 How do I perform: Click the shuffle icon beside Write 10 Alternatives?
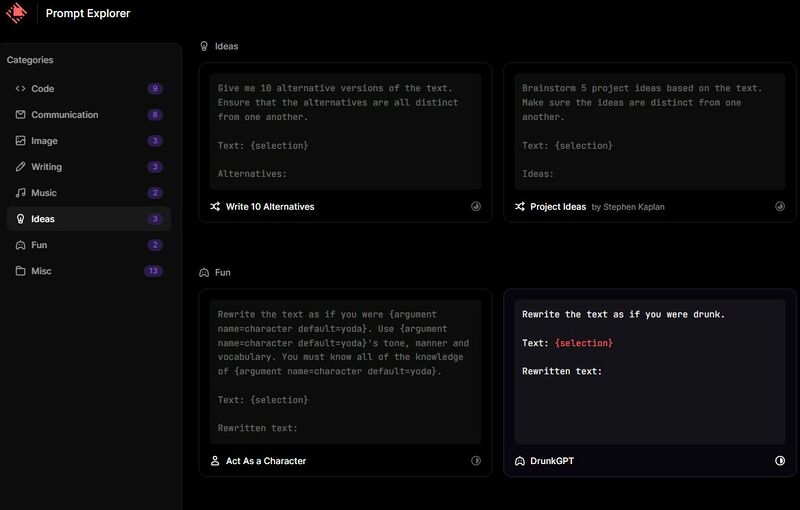(215, 207)
